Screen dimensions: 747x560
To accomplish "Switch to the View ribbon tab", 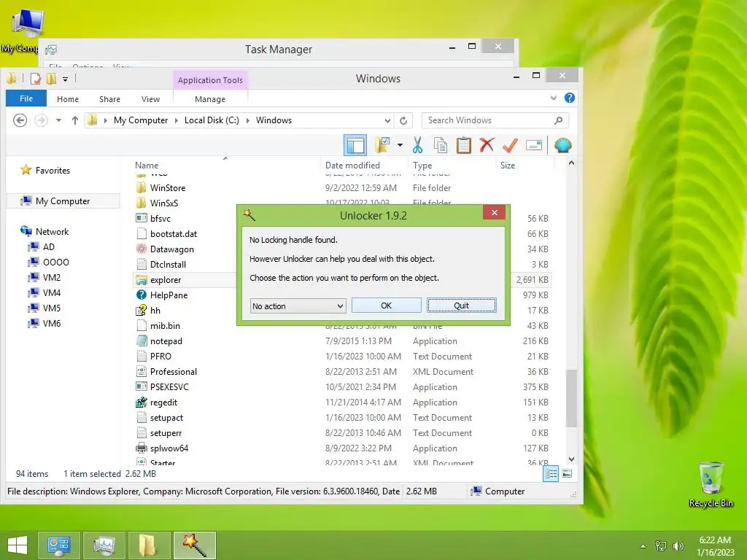I will pyautogui.click(x=150, y=99).
